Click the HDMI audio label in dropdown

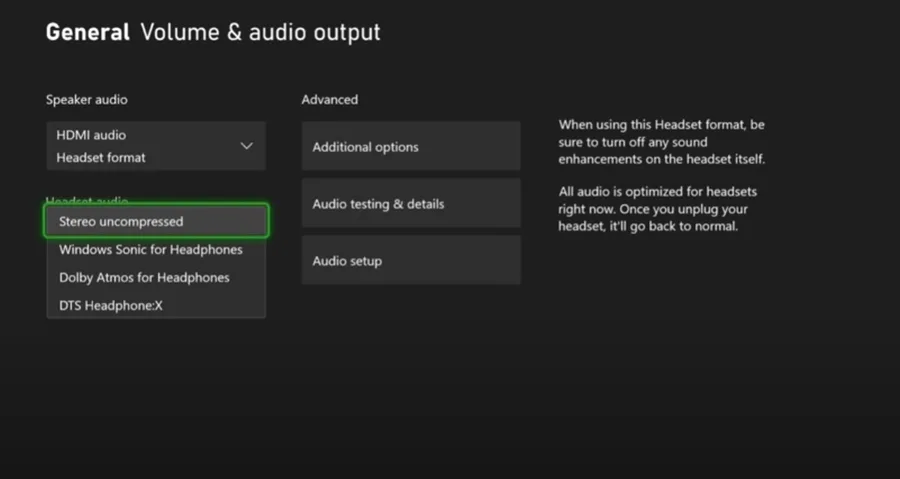(x=91, y=135)
